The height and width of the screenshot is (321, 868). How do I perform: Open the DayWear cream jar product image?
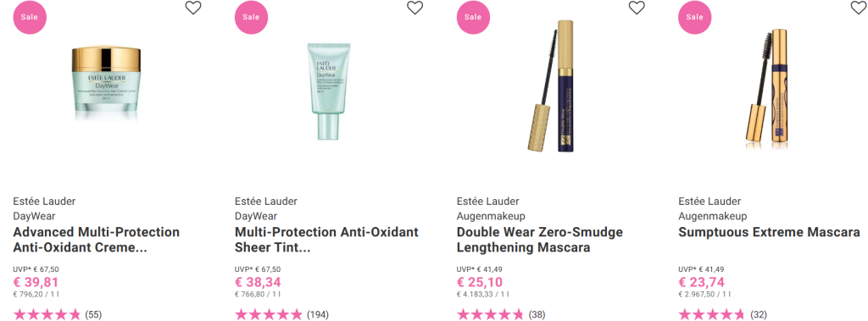click(x=106, y=84)
